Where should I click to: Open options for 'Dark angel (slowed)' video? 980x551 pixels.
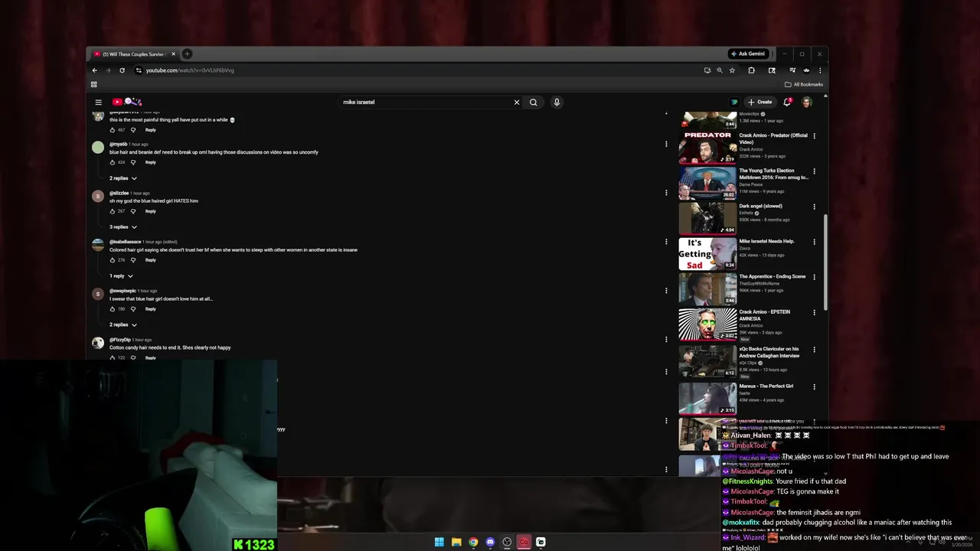814,207
